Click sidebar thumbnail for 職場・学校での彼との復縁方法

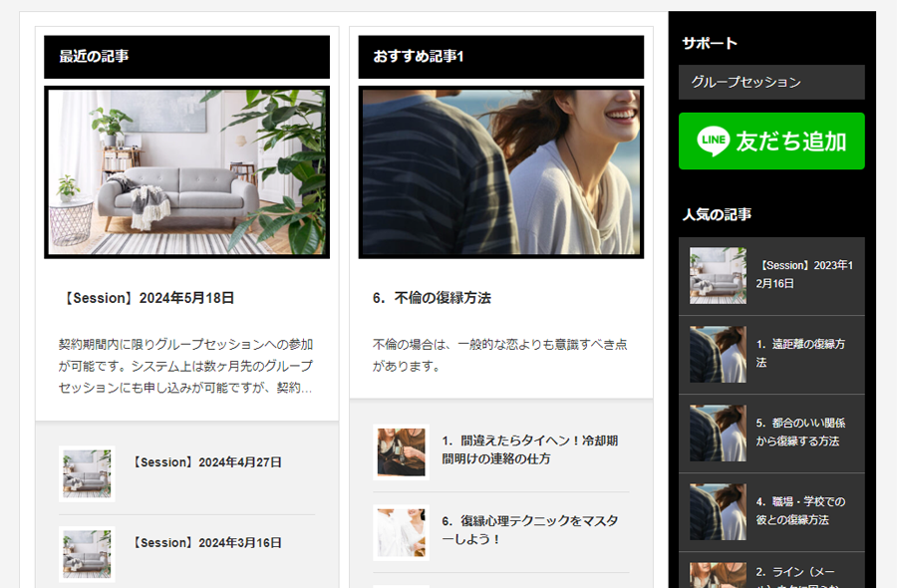pyautogui.click(x=718, y=512)
